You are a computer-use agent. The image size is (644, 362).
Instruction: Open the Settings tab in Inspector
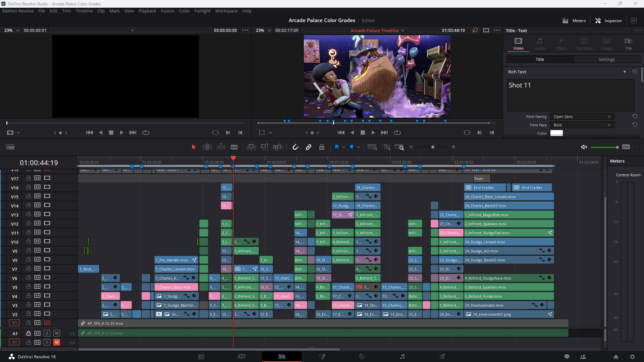coord(607,59)
